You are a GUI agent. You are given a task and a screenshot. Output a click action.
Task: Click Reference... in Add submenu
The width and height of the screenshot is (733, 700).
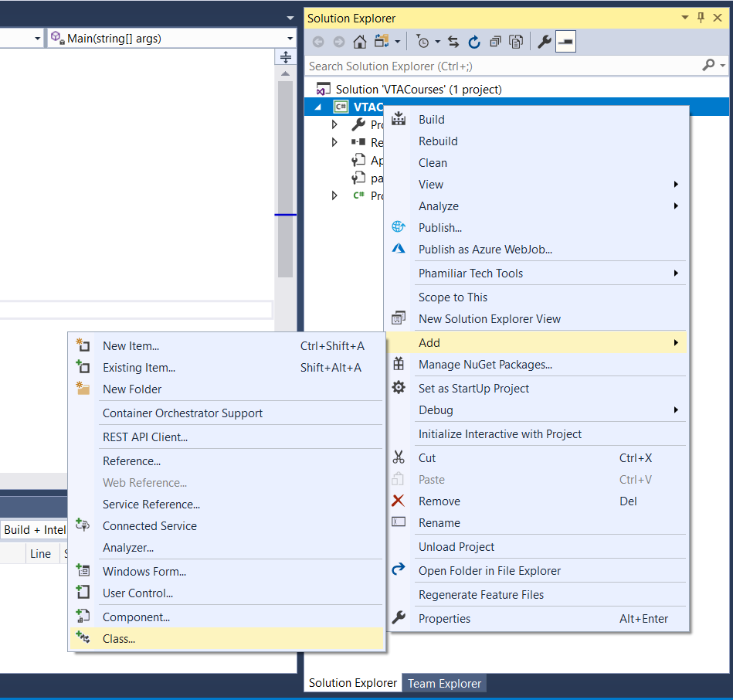click(227, 461)
